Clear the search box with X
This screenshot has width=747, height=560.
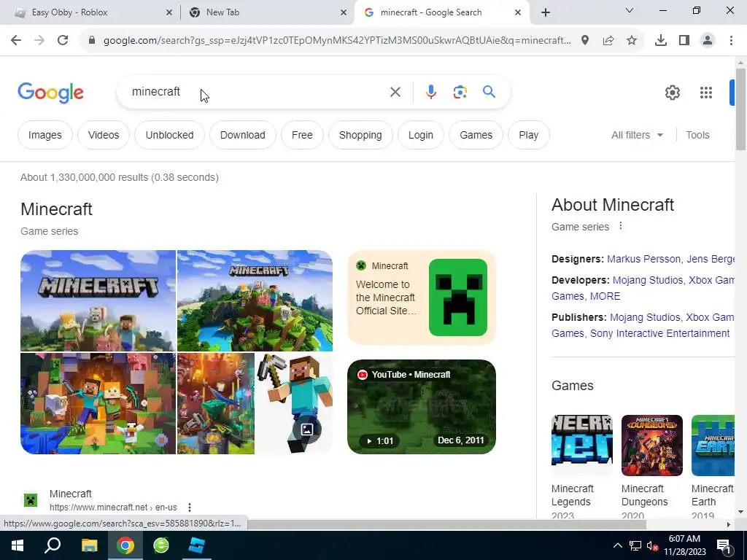[x=395, y=92]
